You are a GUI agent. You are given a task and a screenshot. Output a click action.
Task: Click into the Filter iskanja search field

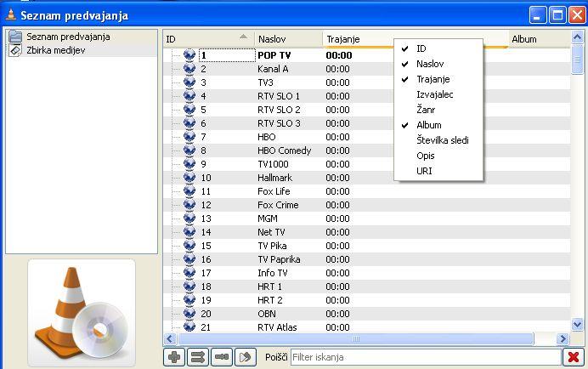[425, 357]
